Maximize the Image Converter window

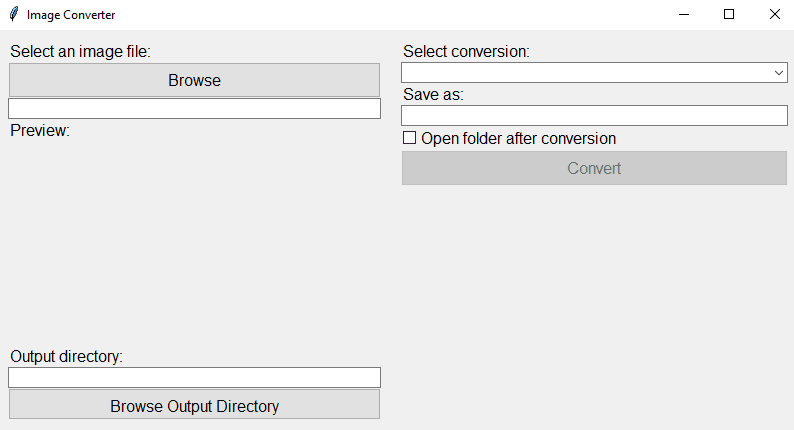pos(729,15)
